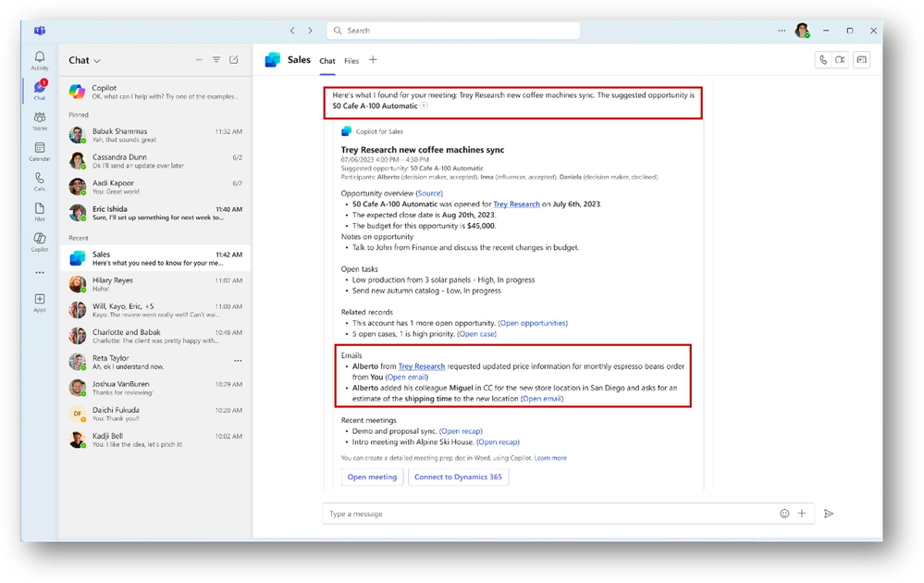Click the Teams logo icon
This screenshot has height=583, width=924.
pyautogui.click(x=40, y=30)
